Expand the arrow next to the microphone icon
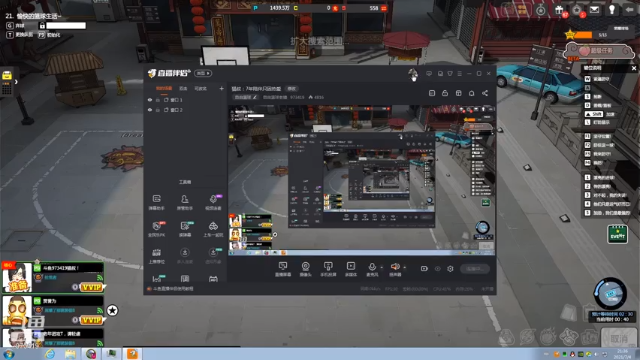Screen dimensions: 640x360 click(382, 268)
